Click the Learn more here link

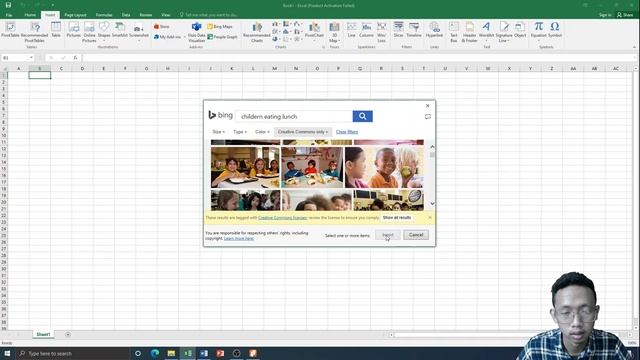pyautogui.click(x=239, y=238)
